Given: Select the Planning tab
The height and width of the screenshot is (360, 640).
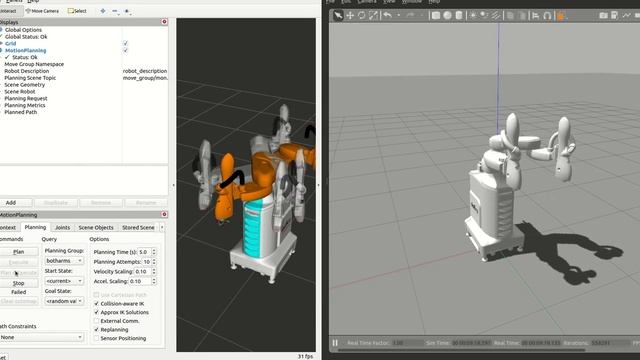Looking at the screenshot, I should point(35,227).
